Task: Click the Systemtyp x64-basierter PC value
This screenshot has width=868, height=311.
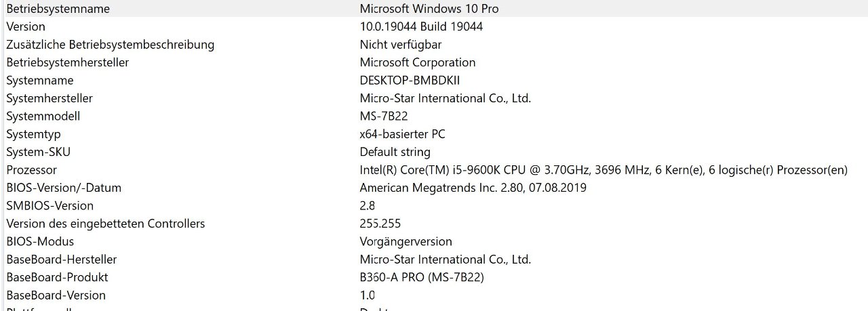Action: pos(402,134)
